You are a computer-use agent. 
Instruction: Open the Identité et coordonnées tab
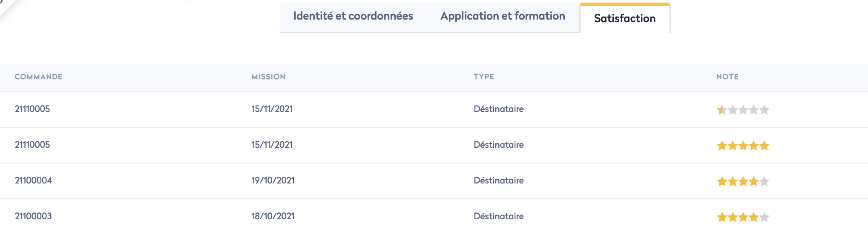353,16
